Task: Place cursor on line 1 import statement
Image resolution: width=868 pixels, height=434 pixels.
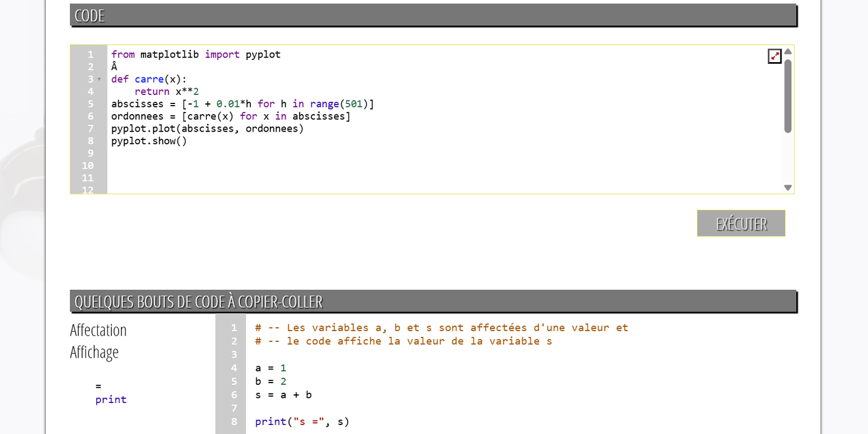Action: point(196,54)
